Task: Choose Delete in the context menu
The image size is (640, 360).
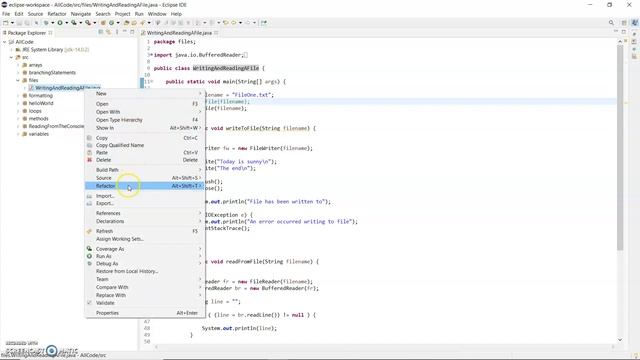Action: click(144, 160)
